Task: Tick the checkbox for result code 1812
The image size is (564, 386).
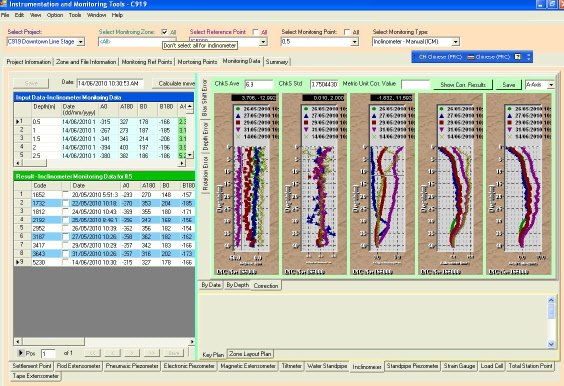Action: point(65,212)
